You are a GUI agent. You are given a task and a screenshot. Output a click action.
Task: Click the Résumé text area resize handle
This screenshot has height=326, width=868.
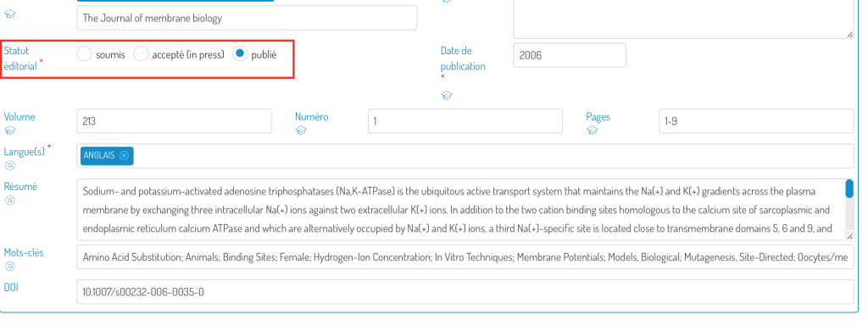[x=849, y=236]
